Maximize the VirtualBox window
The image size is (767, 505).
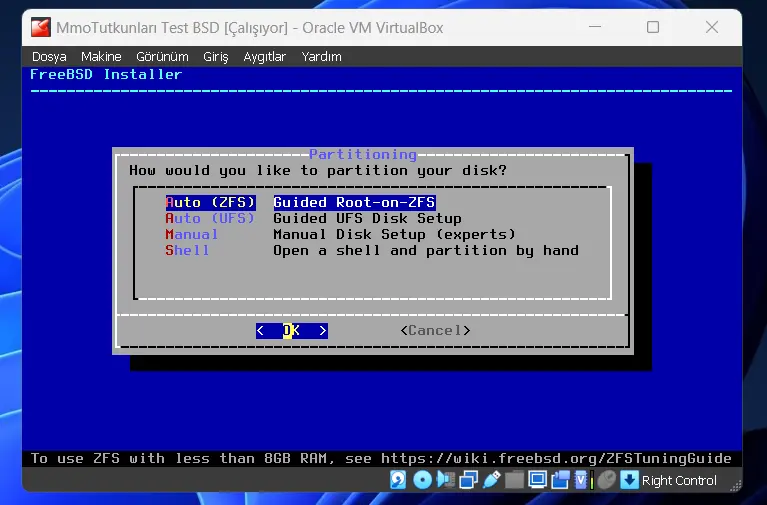coord(653,27)
